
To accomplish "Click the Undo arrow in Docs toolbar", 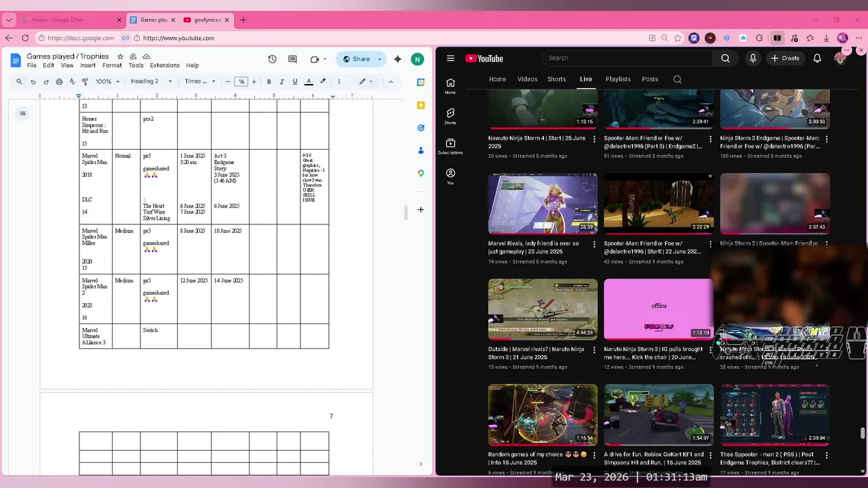I will (33, 81).
